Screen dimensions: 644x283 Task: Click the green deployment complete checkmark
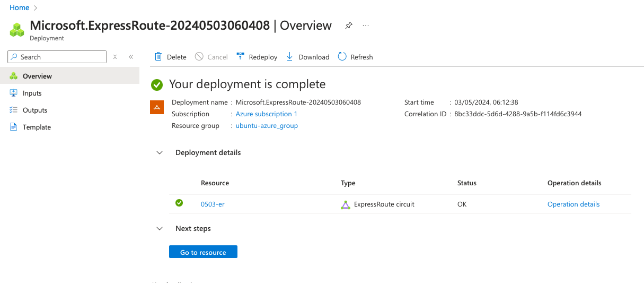click(x=157, y=84)
